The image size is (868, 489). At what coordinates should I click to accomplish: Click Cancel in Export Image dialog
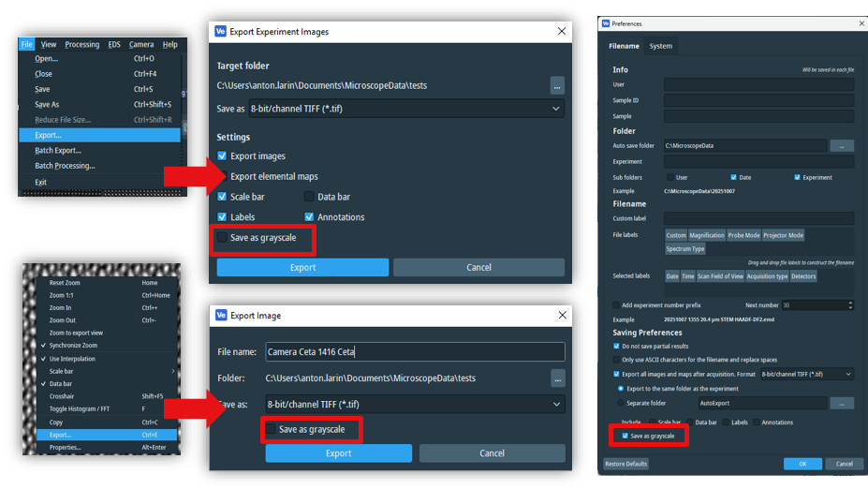tap(493, 453)
